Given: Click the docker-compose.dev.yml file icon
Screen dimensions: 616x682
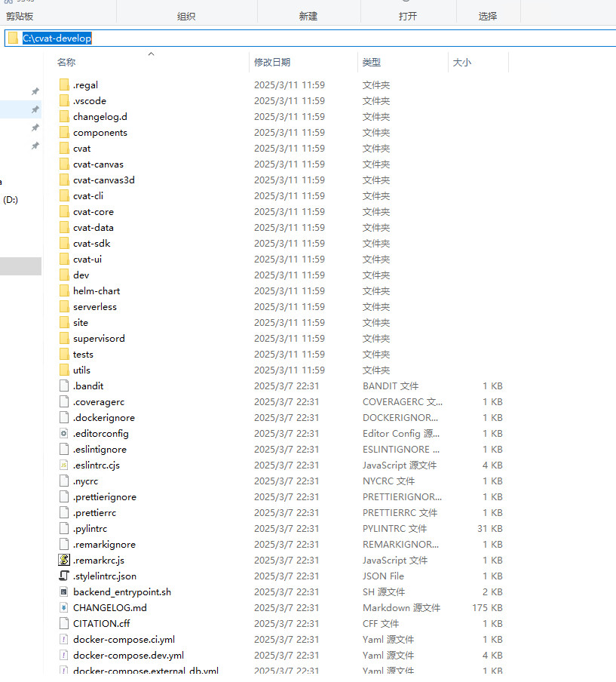Looking at the screenshot, I should tap(64, 655).
